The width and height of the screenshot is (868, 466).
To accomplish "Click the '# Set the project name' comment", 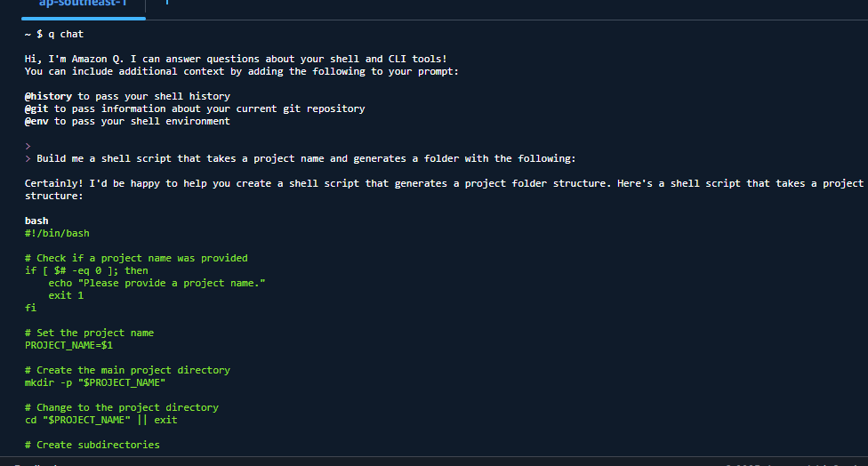I will (89, 333).
